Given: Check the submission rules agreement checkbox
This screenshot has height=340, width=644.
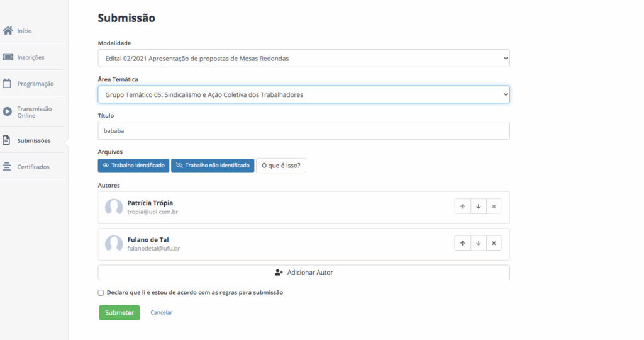Looking at the screenshot, I should [x=101, y=293].
